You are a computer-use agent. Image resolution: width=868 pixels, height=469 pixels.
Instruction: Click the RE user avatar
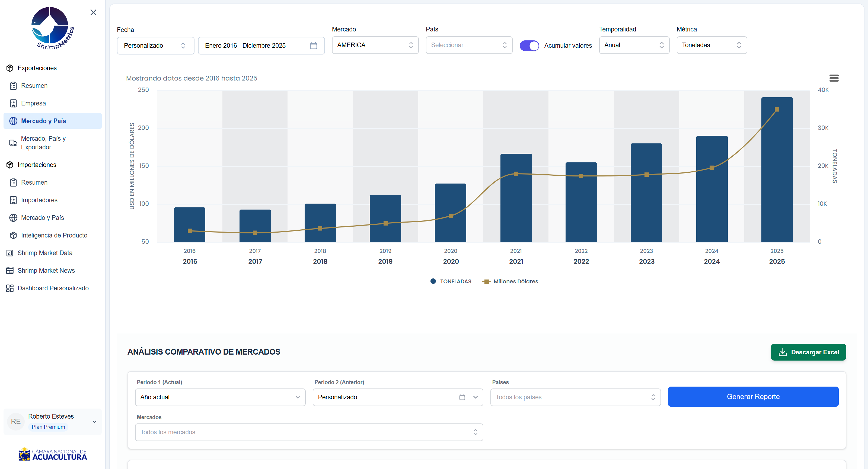coord(16,422)
